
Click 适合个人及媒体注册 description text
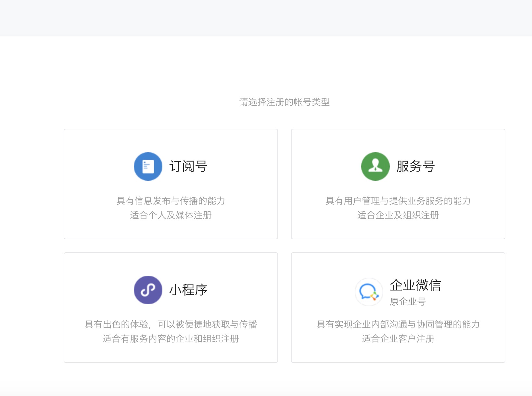pyautogui.click(x=171, y=215)
